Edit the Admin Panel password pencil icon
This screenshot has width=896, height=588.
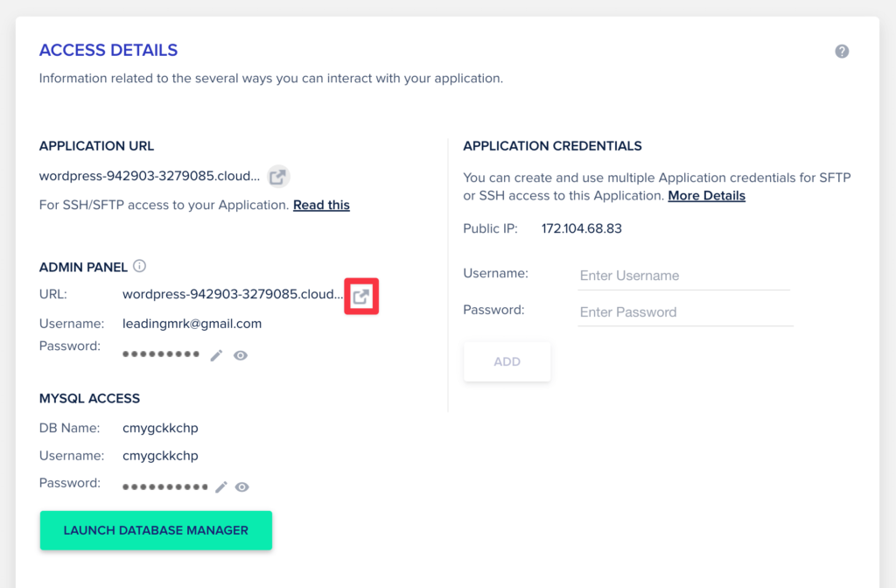click(x=217, y=355)
